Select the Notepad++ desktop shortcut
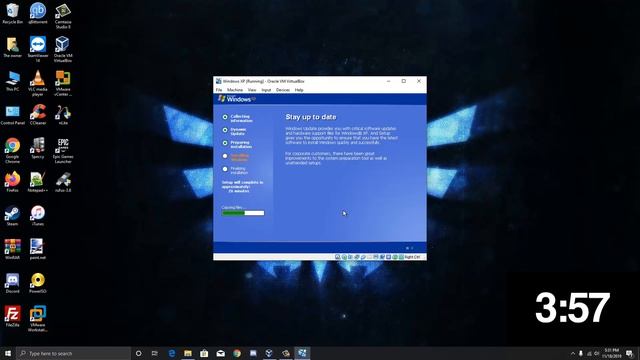 [x=38, y=182]
